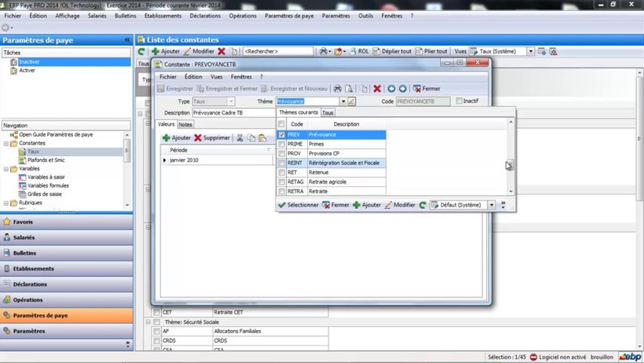
Task: Click the Navigation tree scrollbar thumb
Action: (x=127, y=150)
